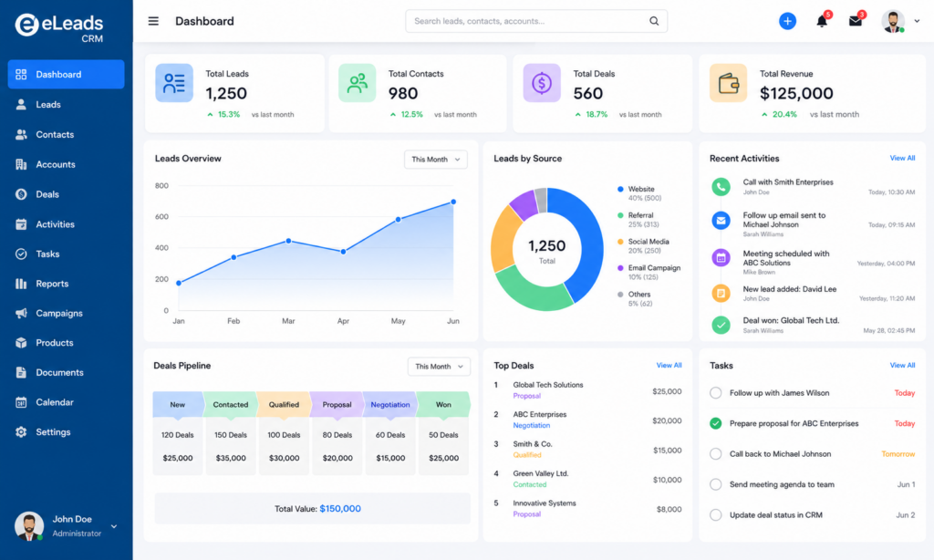Select the Qualified pipeline stage
The width and height of the screenshot is (934, 560).
[284, 405]
